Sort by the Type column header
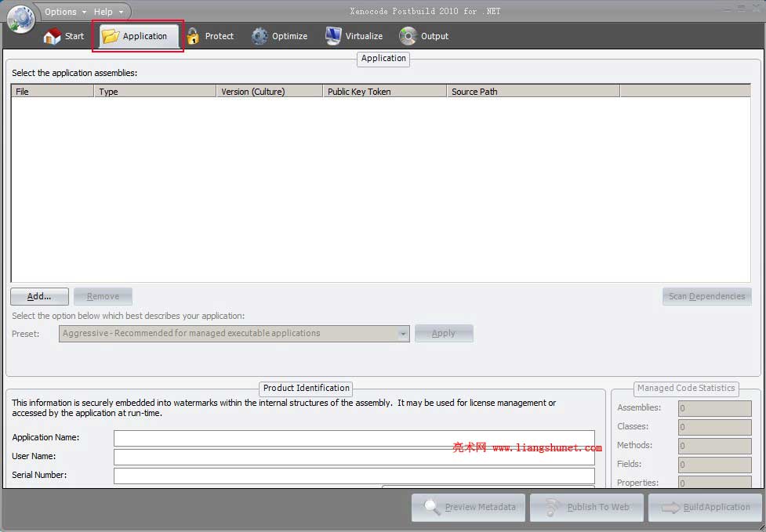 pyautogui.click(x=155, y=91)
